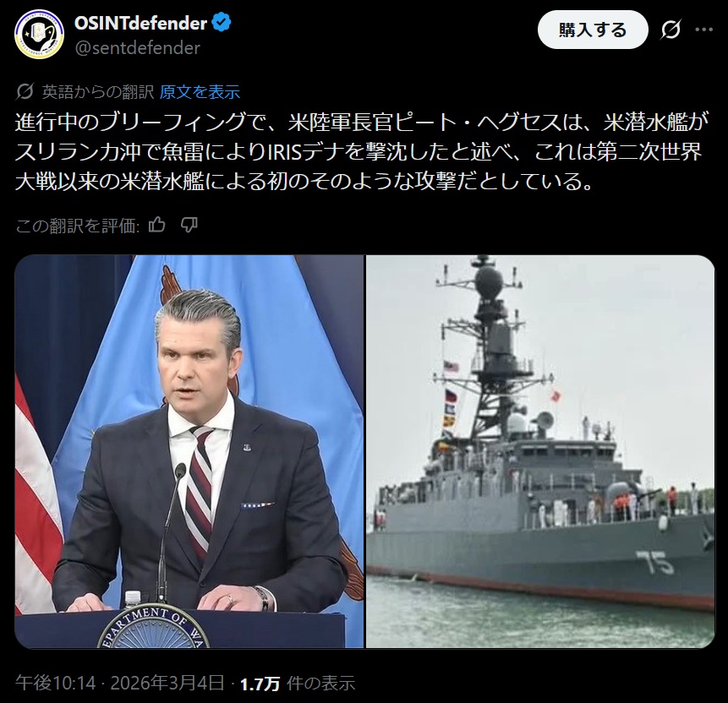The image size is (728, 703).
Task: Click the 購入する subscribe button
Action: [593, 30]
